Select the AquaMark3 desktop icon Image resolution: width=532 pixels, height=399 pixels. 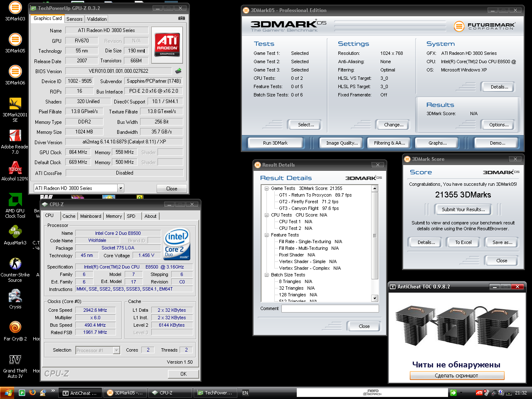[x=15, y=235]
